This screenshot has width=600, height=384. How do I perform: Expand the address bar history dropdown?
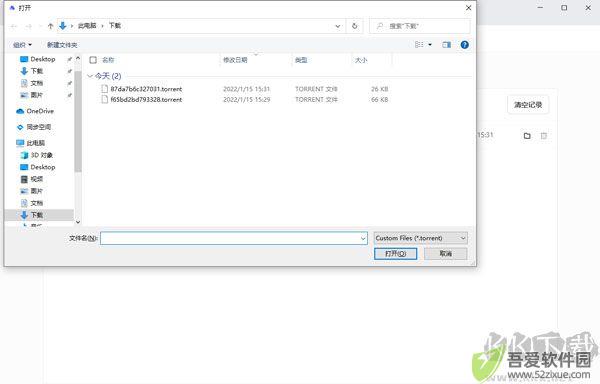338,26
